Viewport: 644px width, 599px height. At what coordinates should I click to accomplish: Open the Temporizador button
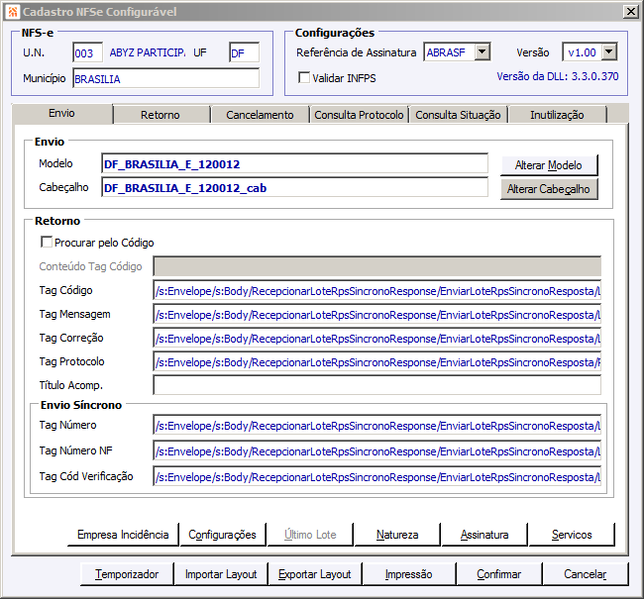127,574
